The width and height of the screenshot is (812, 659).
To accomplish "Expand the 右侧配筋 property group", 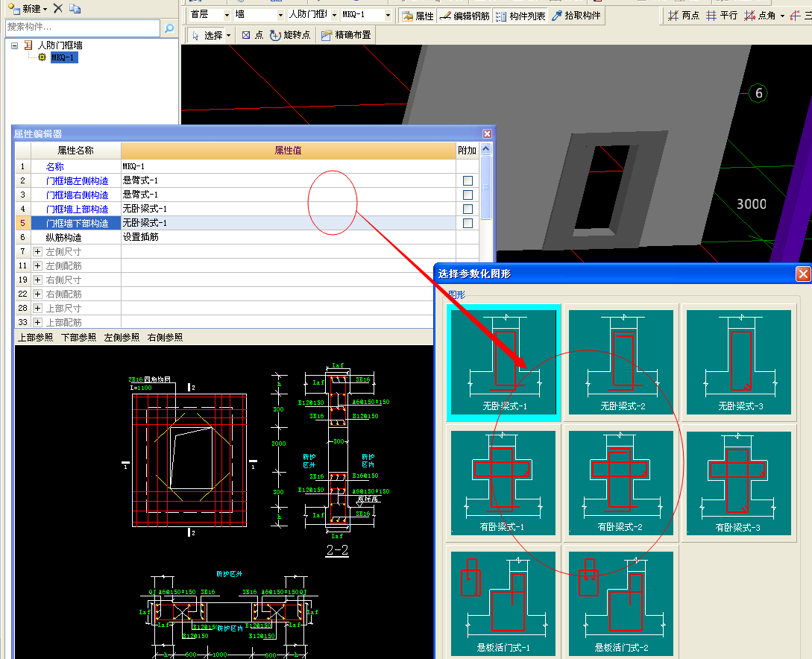I will click(x=37, y=294).
